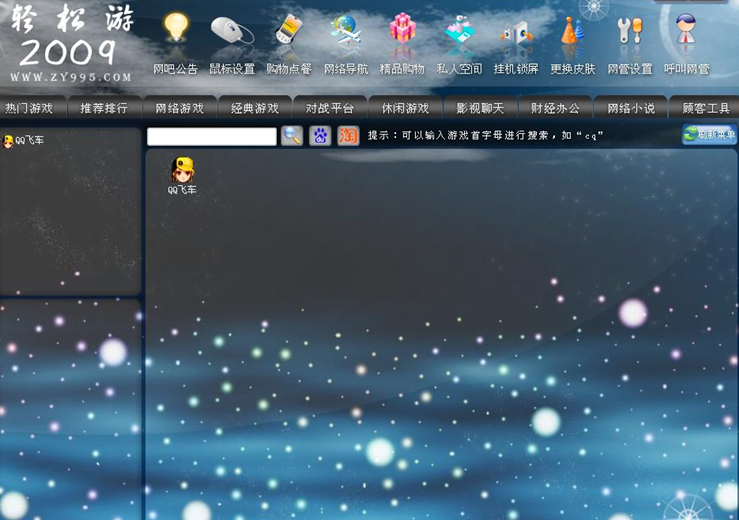Click 呼叫网管 person icon
This screenshot has height=520, width=739.
click(x=686, y=28)
